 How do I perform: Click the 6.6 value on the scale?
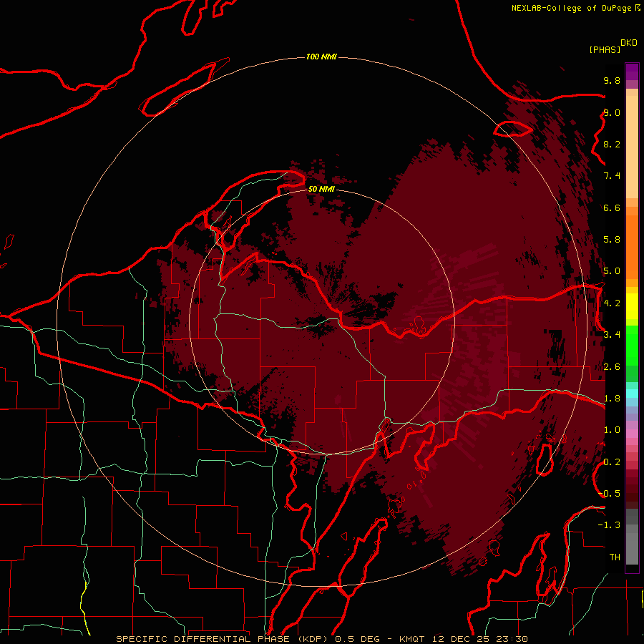(x=612, y=208)
